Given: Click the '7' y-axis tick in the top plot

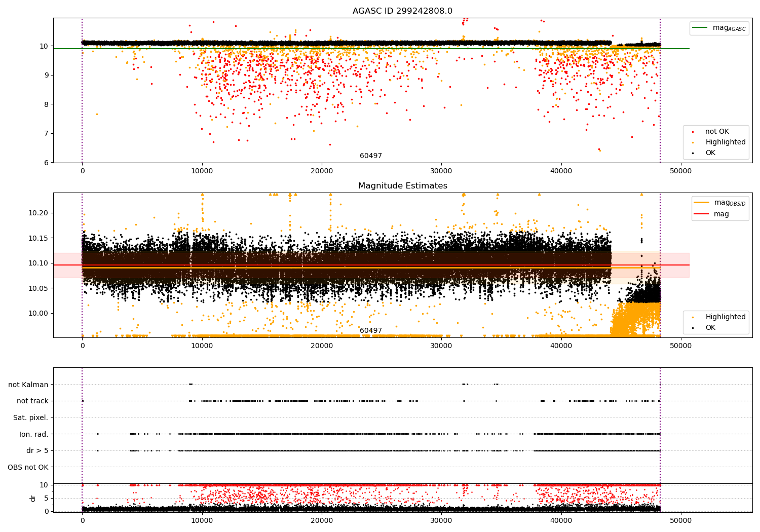Looking at the screenshot, I should pyautogui.click(x=46, y=133).
